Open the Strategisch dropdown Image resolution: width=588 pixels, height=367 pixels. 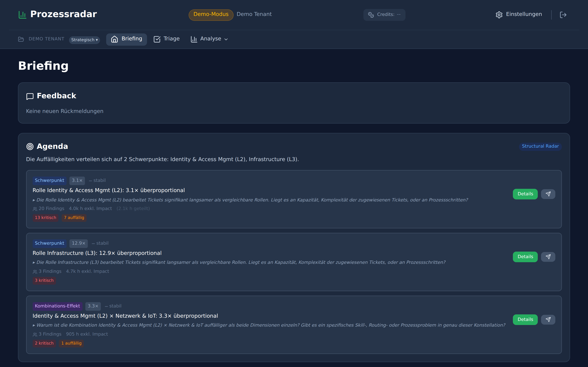(x=84, y=40)
